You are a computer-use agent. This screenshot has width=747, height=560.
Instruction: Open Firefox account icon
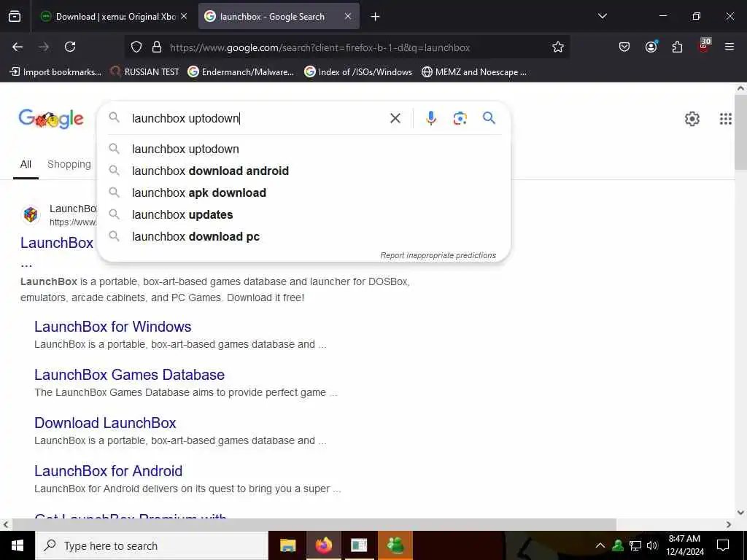651,47
